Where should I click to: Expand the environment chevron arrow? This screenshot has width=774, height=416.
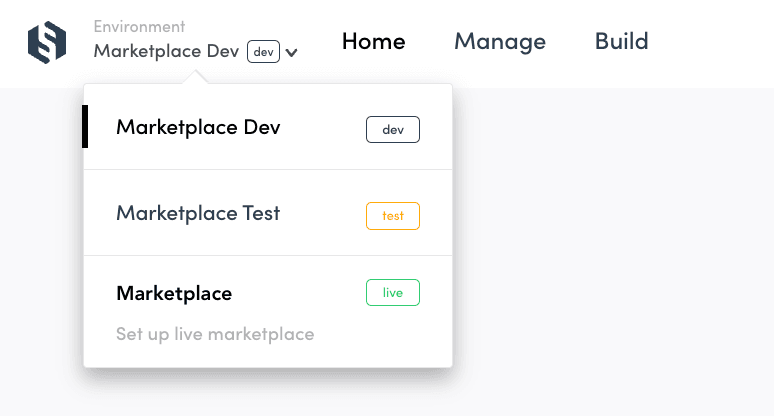291,53
